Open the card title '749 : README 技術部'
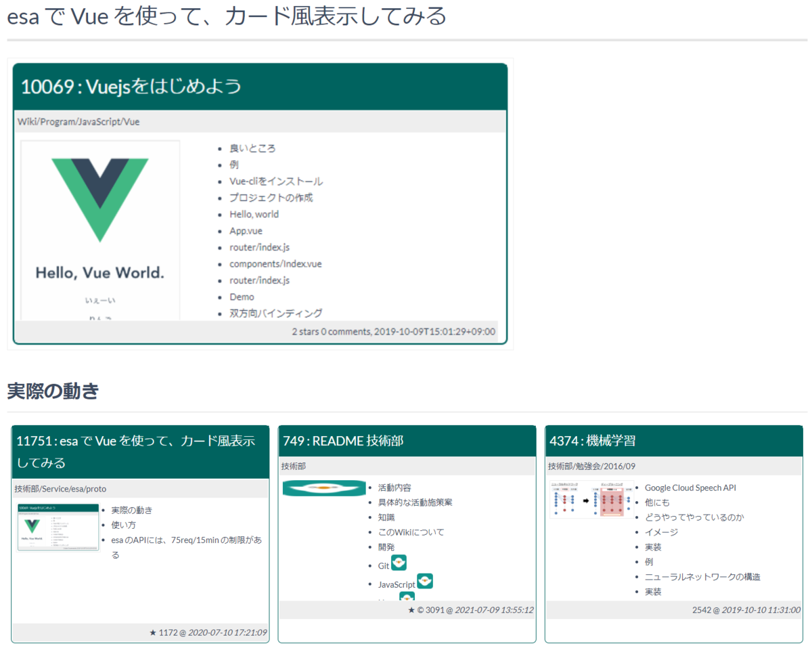Image resolution: width=812 pixels, height=646 pixels. [x=343, y=441]
